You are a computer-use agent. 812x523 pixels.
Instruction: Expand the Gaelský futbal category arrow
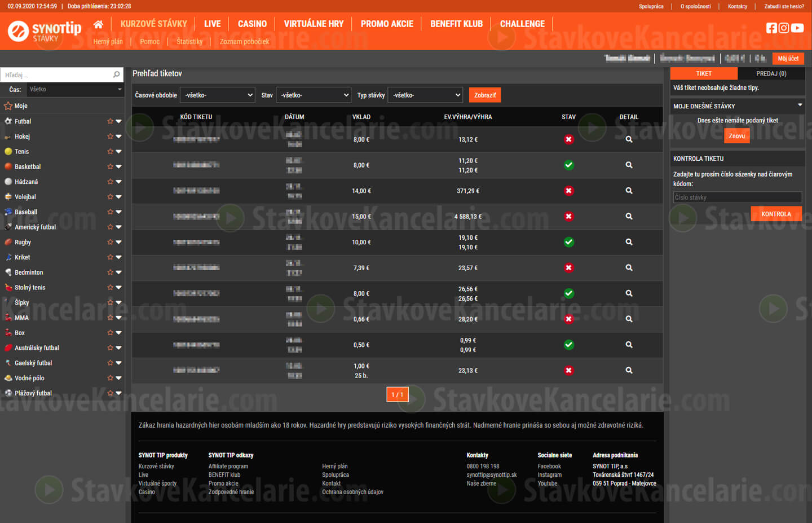[118, 363]
